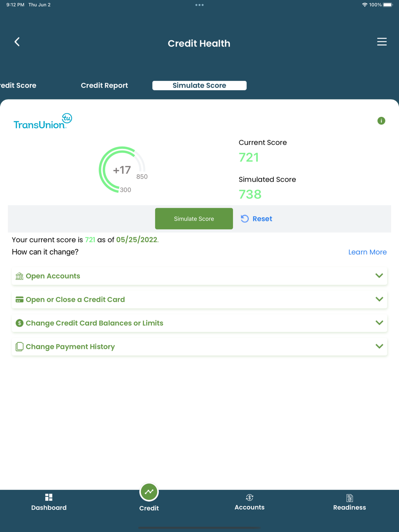
Task: Click the green Simulate Score button
Action: 194,219
